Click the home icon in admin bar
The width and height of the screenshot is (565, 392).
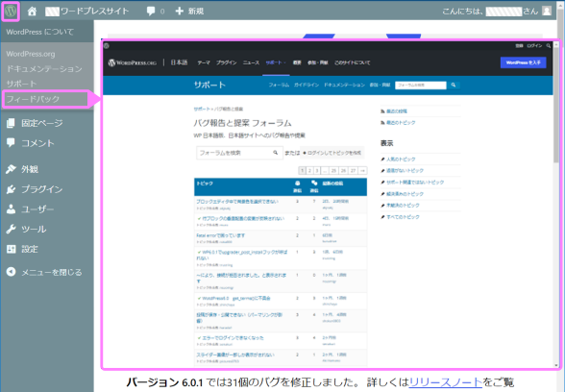[32, 12]
